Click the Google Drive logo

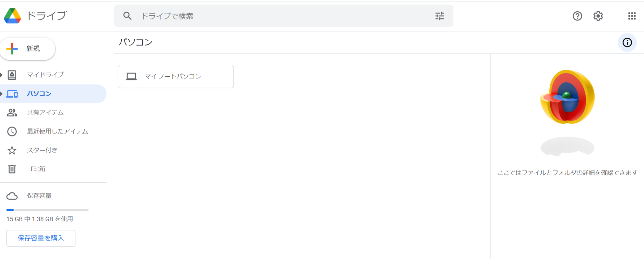point(13,16)
